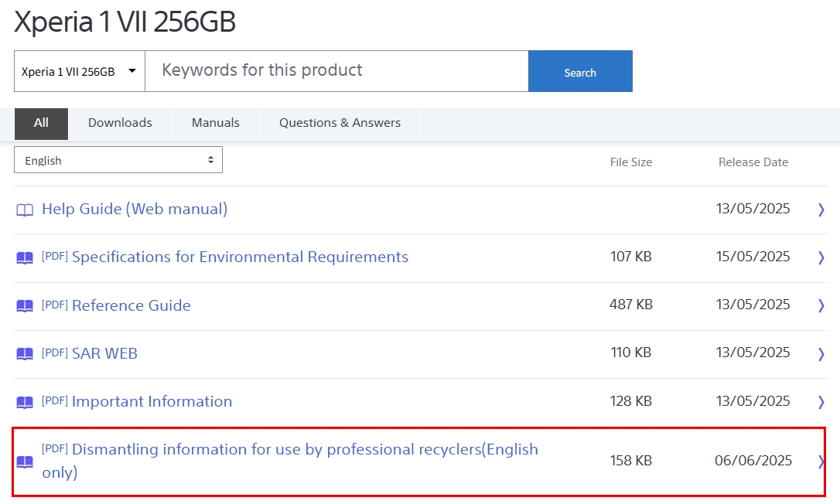The height and width of the screenshot is (504, 840).
Task: Click the Search button
Action: tap(580, 71)
